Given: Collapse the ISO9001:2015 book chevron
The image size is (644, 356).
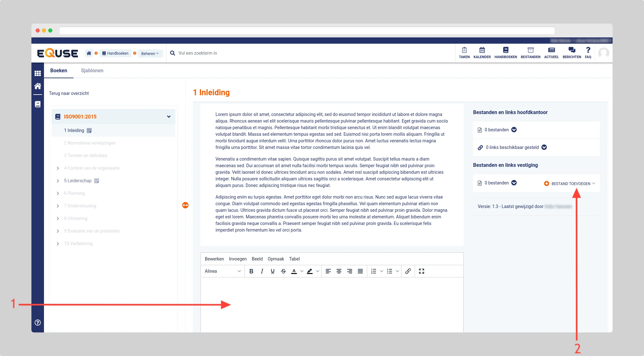Looking at the screenshot, I should click(x=169, y=117).
